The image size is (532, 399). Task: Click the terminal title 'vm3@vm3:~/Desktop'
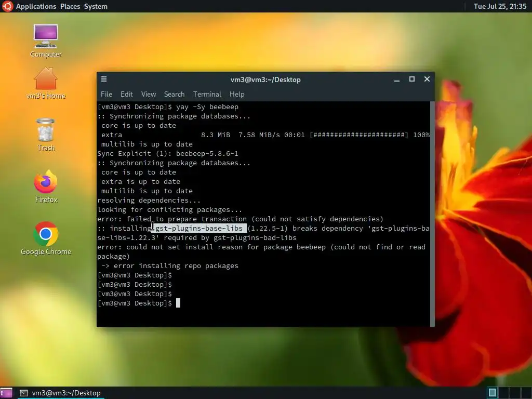tap(265, 79)
